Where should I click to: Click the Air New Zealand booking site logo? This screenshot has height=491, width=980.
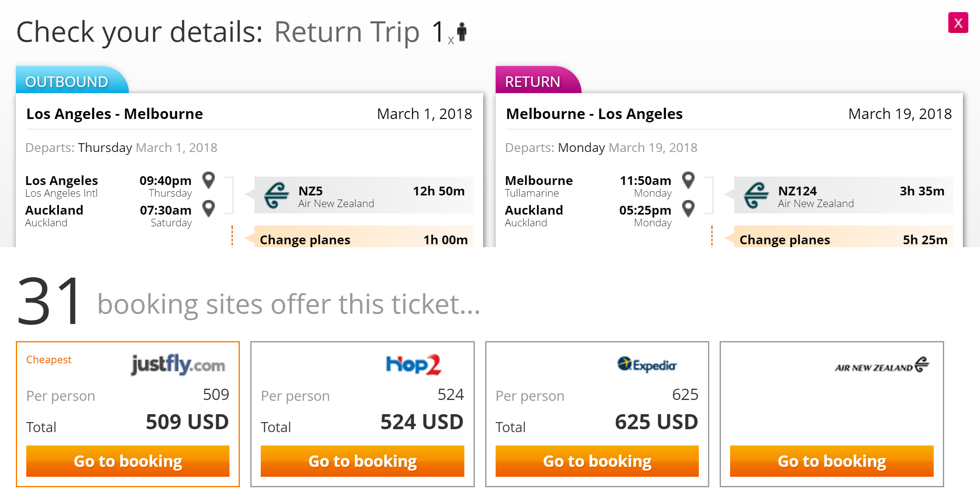882,365
